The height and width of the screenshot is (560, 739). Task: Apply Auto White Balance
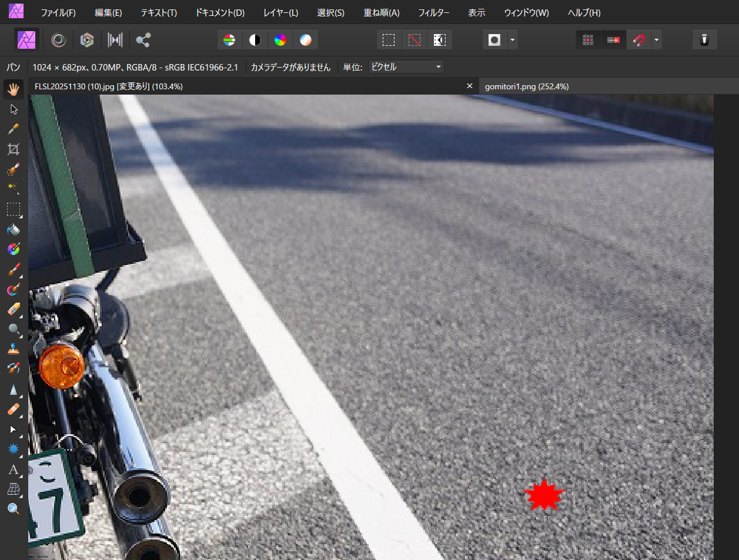point(306,40)
